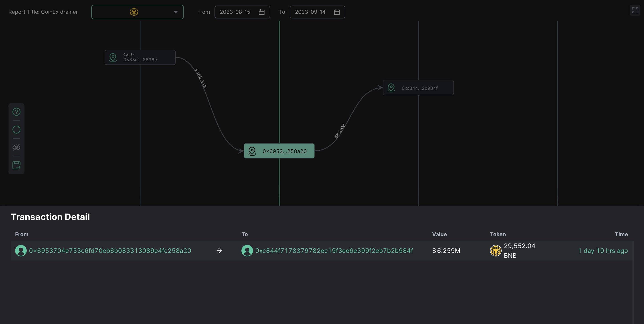Click the BNB token icon in transaction row
Image resolution: width=644 pixels, height=324 pixels.
coord(496,251)
